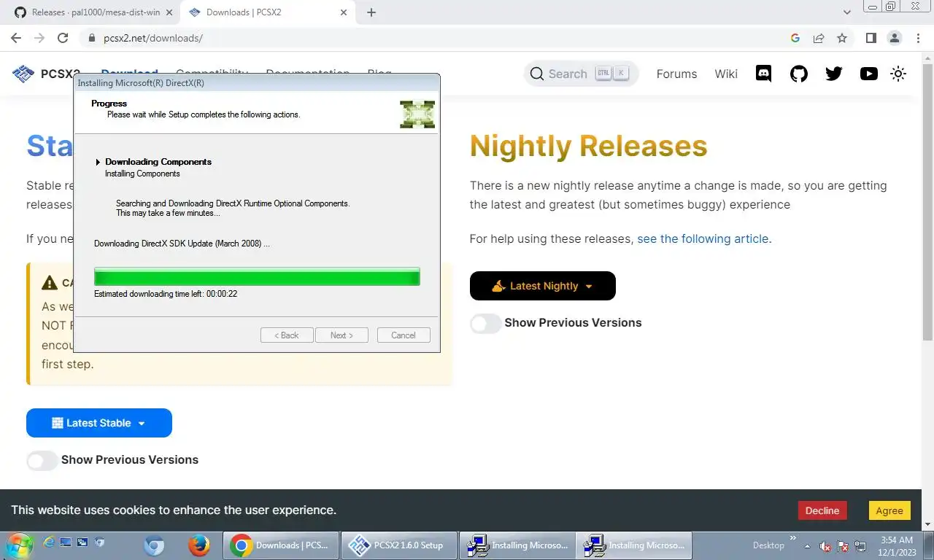Open the PCSX2 Discord link icon
Screen dimensions: 934x560
pyautogui.click(x=764, y=74)
